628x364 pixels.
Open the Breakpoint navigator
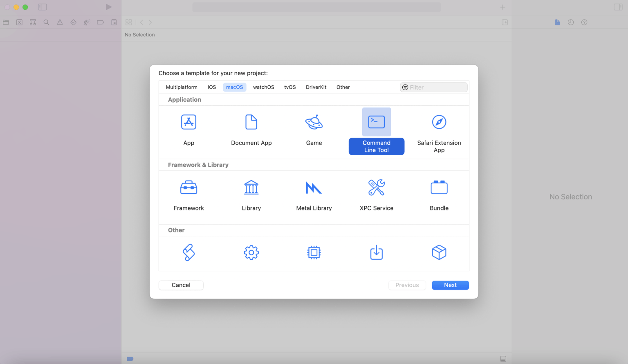[100, 22]
